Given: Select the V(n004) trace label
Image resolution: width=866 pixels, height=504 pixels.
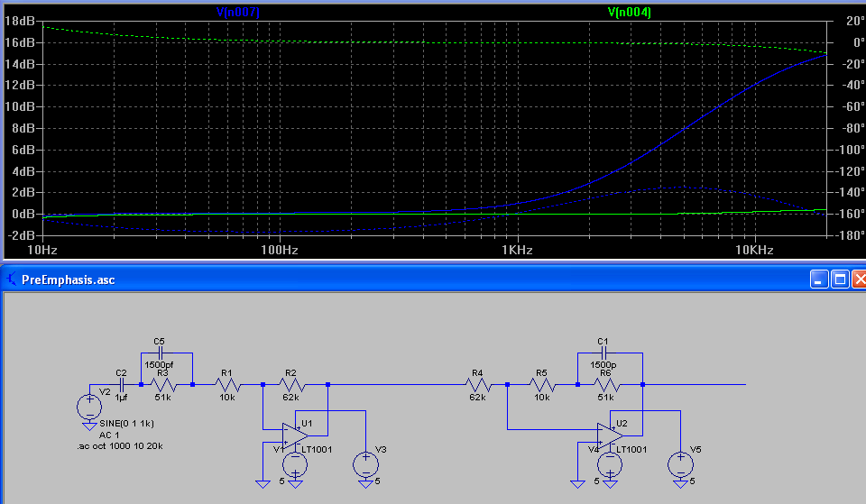Looking at the screenshot, I should click(x=629, y=12).
